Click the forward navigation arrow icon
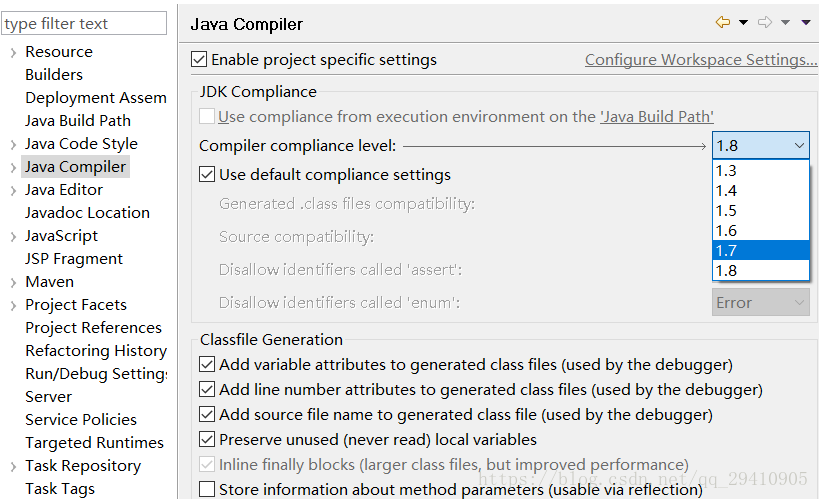Screen dimensions: 819x499 click(x=765, y=22)
